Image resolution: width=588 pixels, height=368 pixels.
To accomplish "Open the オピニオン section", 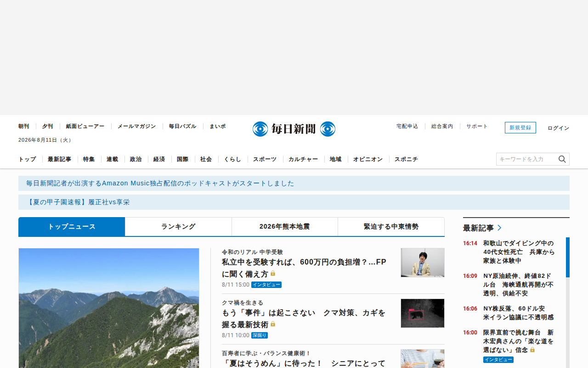I will point(368,159).
